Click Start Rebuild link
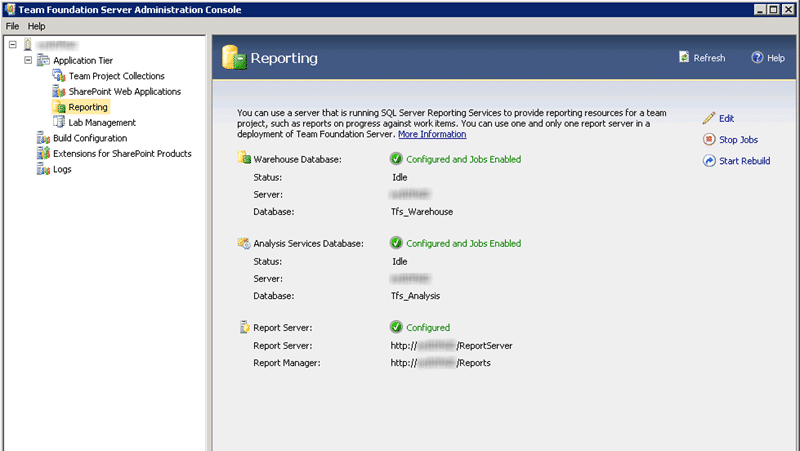This screenshot has width=800, height=451. 744,161
